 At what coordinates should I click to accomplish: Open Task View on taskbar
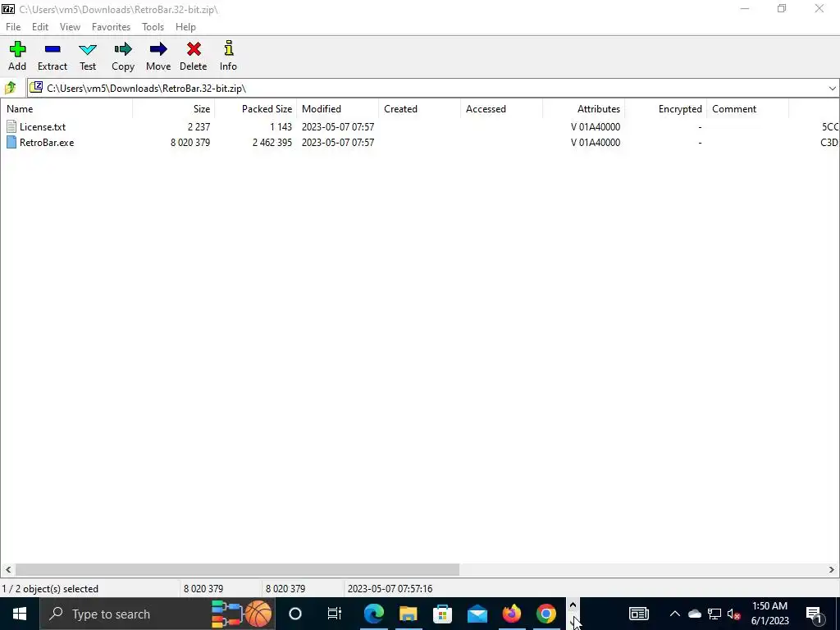click(335, 614)
